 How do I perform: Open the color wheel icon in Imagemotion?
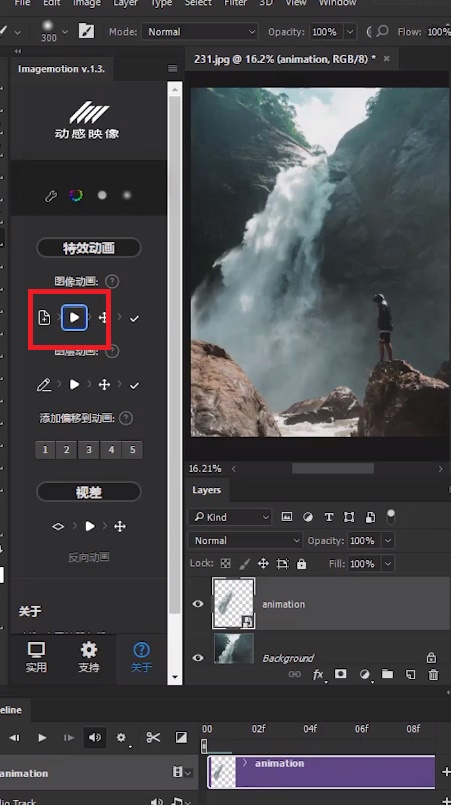(x=76, y=195)
